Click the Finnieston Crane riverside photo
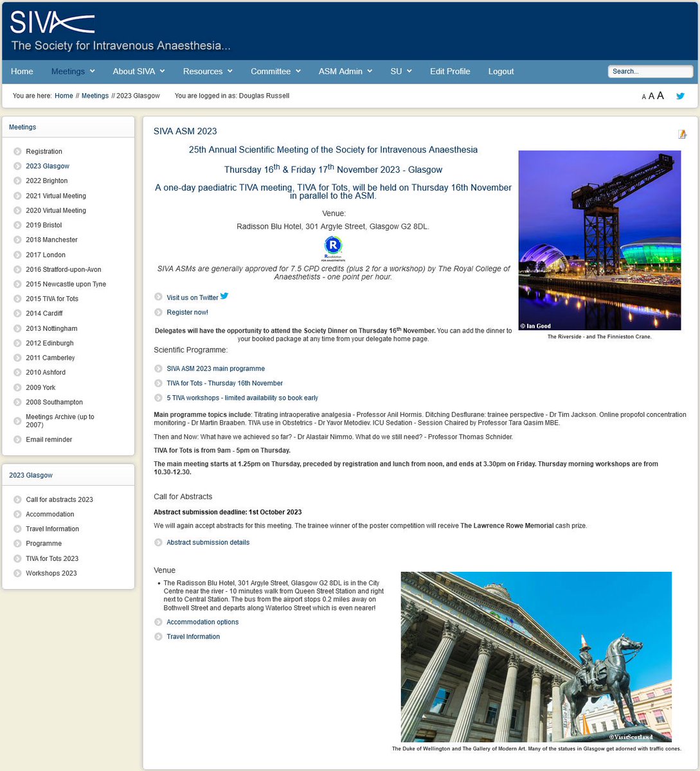This screenshot has height=771, width=700. pyautogui.click(x=600, y=240)
